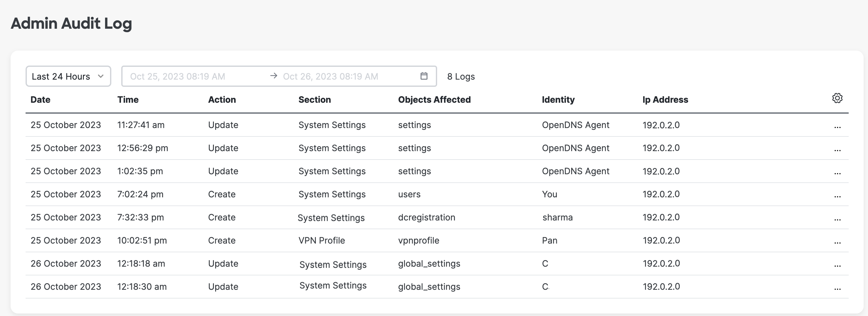Click Create action in 7:02:24 pm row
The width and height of the screenshot is (868, 316).
[222, 194]
